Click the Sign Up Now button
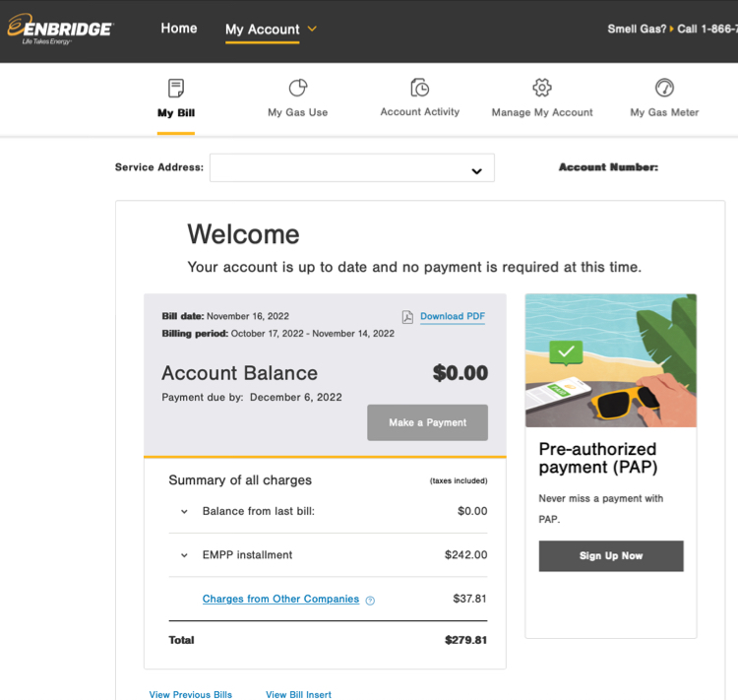The image size is (738, 700). (x=611, y=556)
